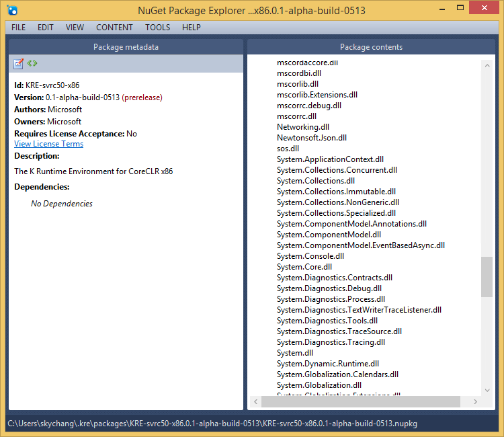The height and width of the screenshot is (437, 504).
Task: Select System.Globalization.dll file
Action: [319, 385]
